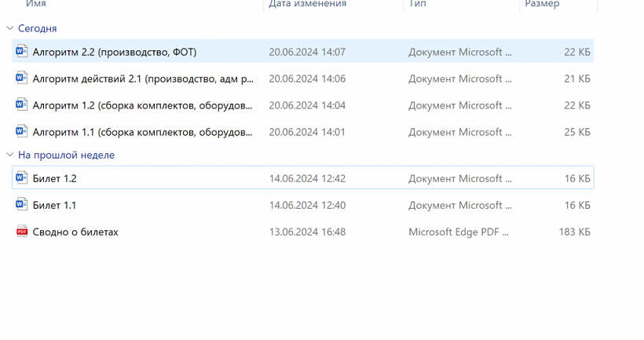Click Word icon of Алгоритм 1.2 file
This screenshot has width=644, height=340.
pyautogui.click(x=21, y=105)
